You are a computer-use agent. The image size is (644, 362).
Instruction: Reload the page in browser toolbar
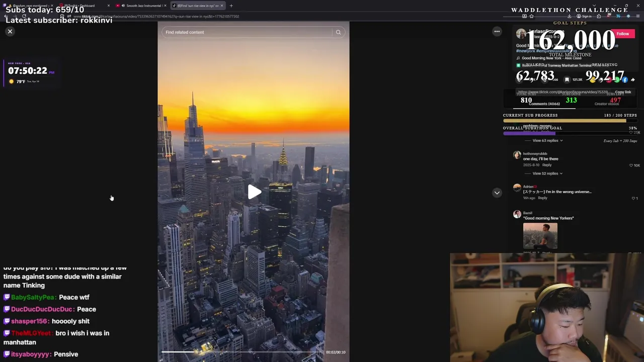24,16
